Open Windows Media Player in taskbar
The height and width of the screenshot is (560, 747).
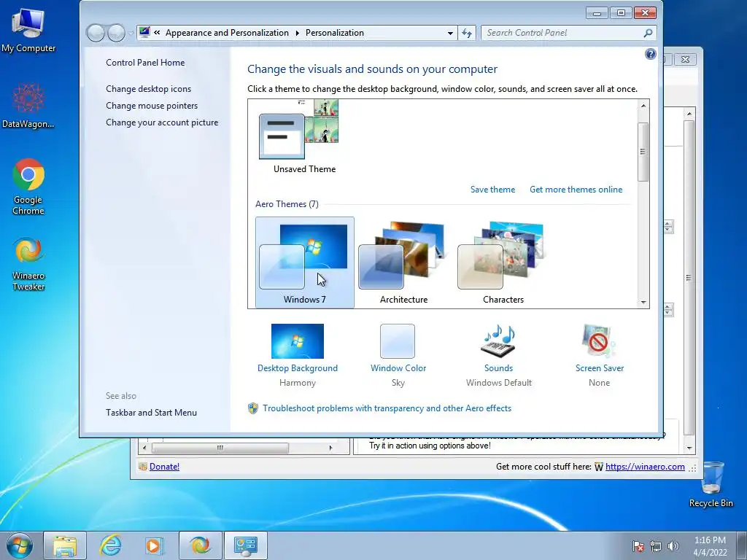pos(155,545)
